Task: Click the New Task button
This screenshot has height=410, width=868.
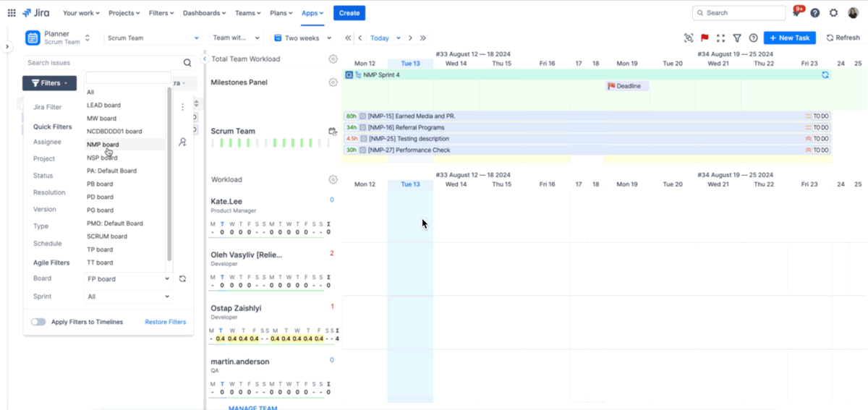Action: pos(789,38)
